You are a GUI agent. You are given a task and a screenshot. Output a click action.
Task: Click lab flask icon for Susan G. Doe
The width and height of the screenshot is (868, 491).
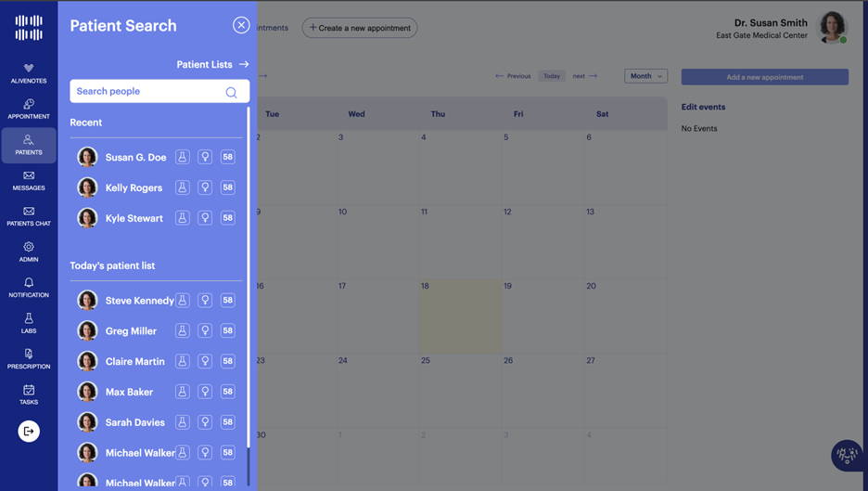183,158
